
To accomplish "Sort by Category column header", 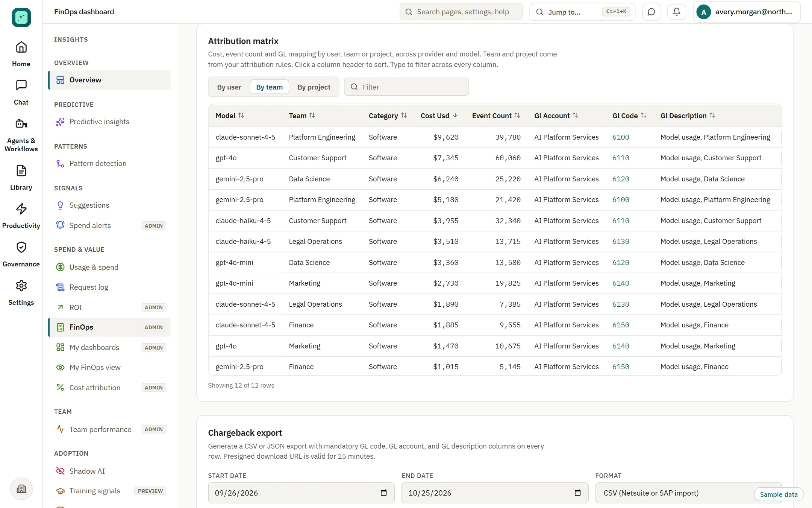I will click(388, 116).
